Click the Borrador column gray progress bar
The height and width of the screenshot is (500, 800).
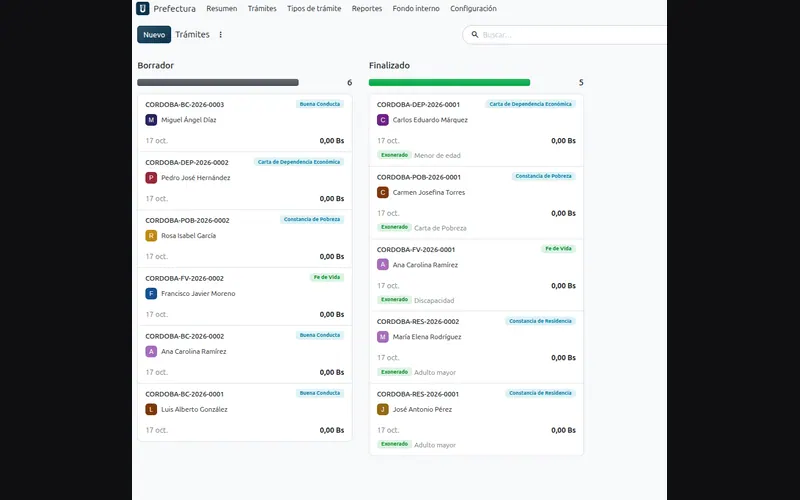click(x=218, y=82)
